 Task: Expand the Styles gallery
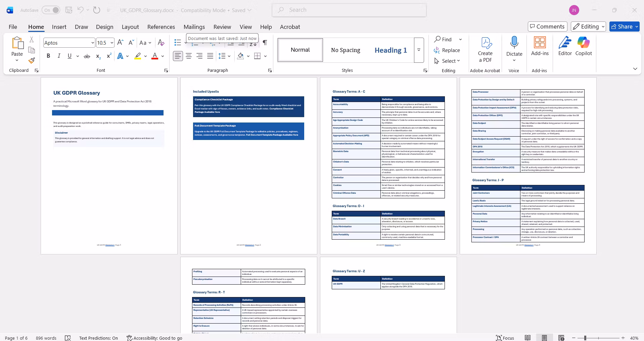tap(419, 50)
